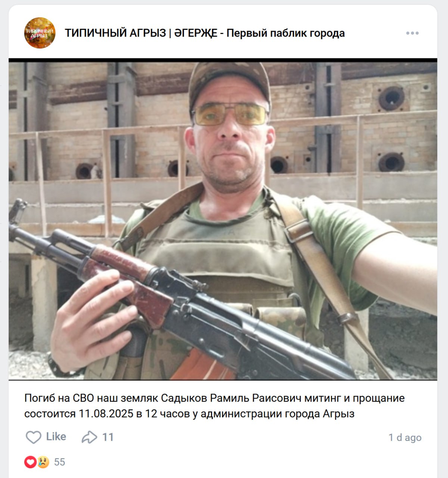
Task: Click the black strip above the photo
Action: click(223, 60)
